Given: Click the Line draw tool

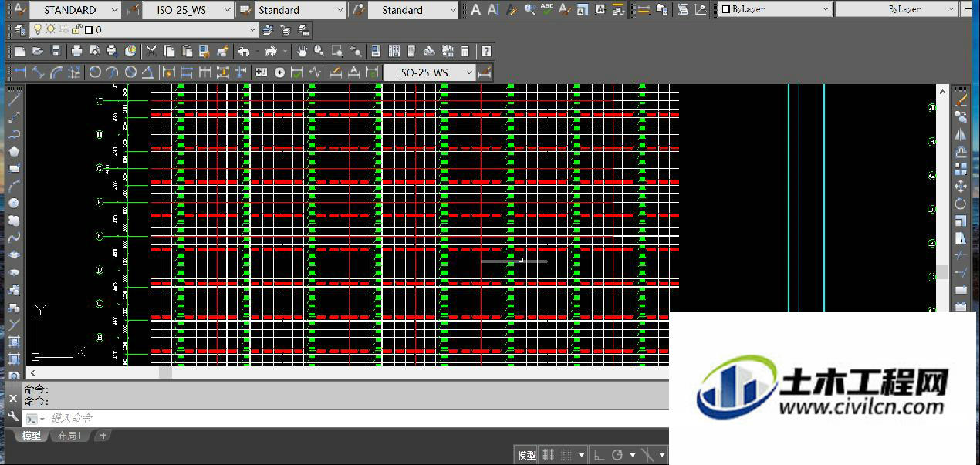Looking at the screenshot, I should (x=14, y=99).
